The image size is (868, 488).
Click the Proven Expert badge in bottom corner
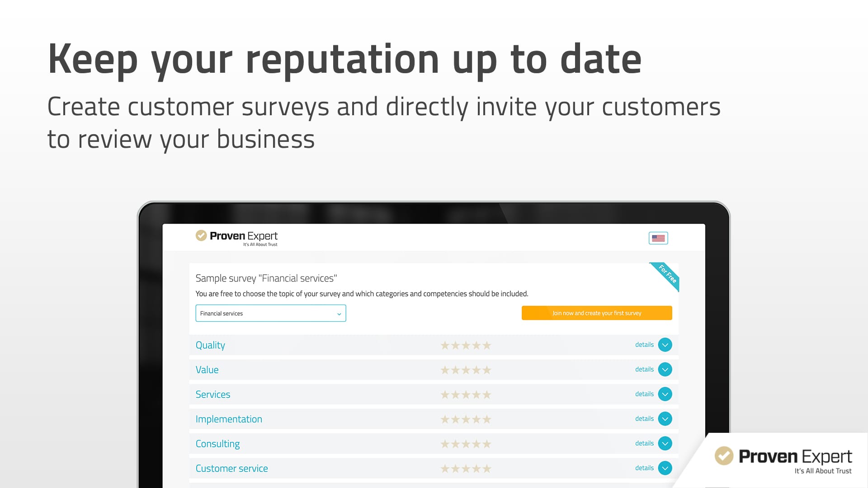[783, 460]
